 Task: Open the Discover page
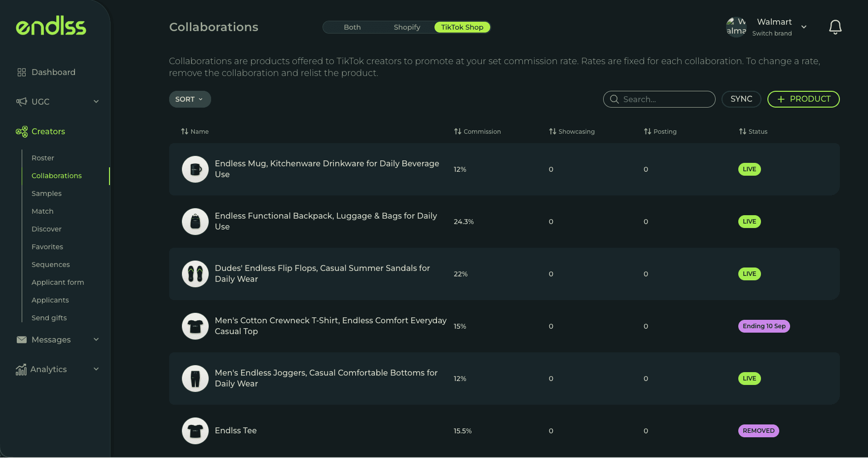(46, 229)
